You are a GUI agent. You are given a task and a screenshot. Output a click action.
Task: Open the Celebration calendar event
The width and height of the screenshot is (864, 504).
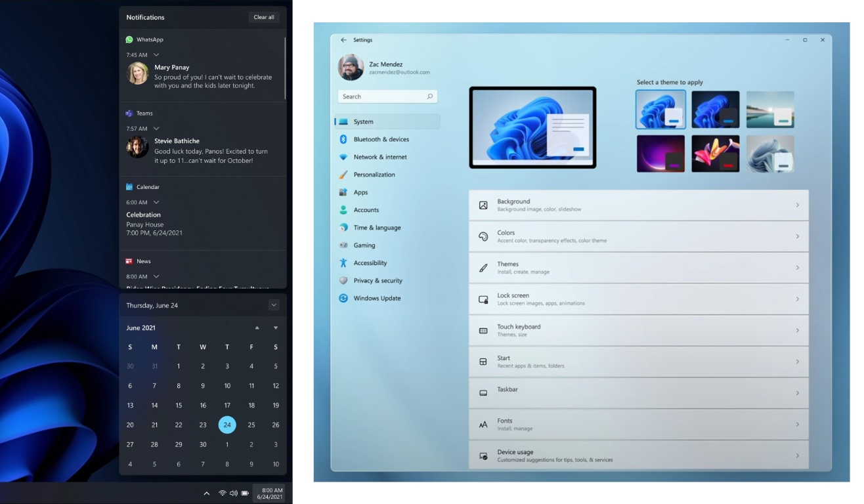click(x=154, y=224)
